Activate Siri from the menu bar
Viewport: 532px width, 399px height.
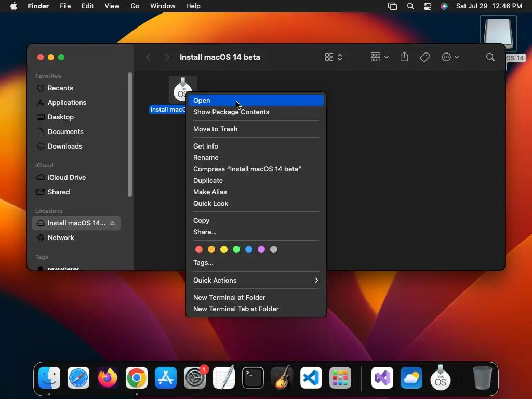tap(444, 6)
